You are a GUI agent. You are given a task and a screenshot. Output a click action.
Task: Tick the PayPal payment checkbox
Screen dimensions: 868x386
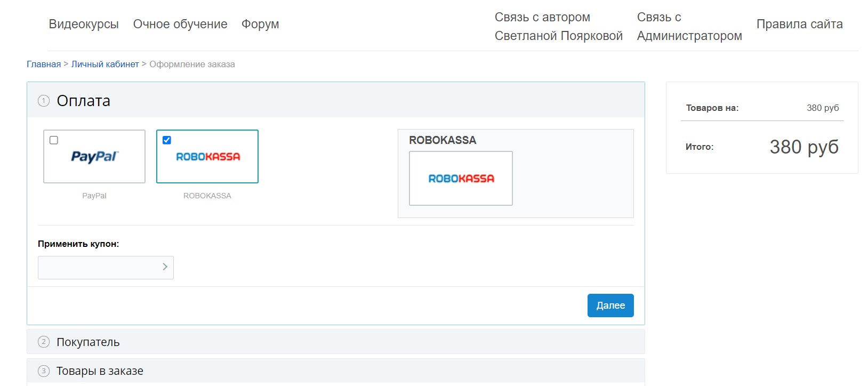[x=54, y=140]
